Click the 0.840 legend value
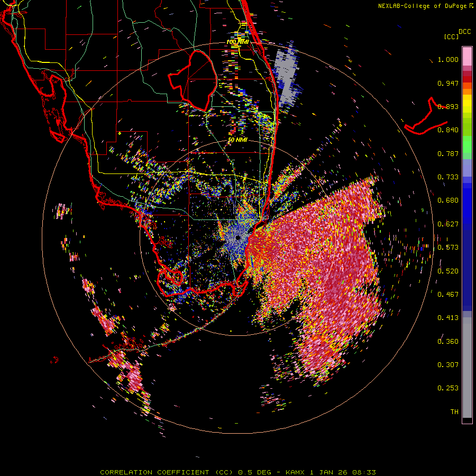Viewport: 476px width, 476px height. [448, 130]
